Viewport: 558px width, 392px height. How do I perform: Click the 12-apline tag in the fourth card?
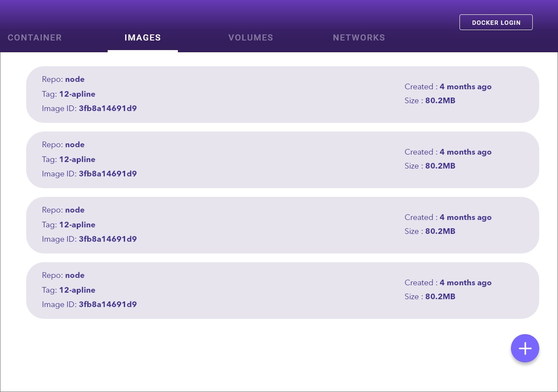pos(77,290)
